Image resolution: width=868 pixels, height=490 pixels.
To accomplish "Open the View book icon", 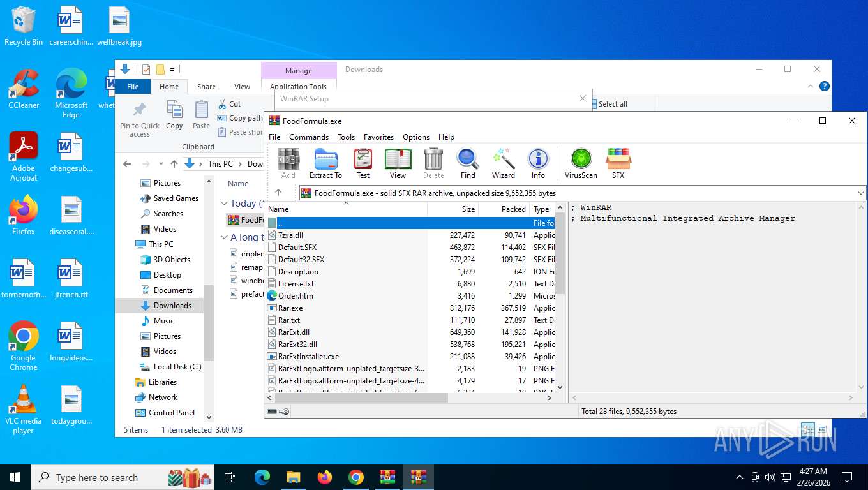I will (x=398, y=163).
